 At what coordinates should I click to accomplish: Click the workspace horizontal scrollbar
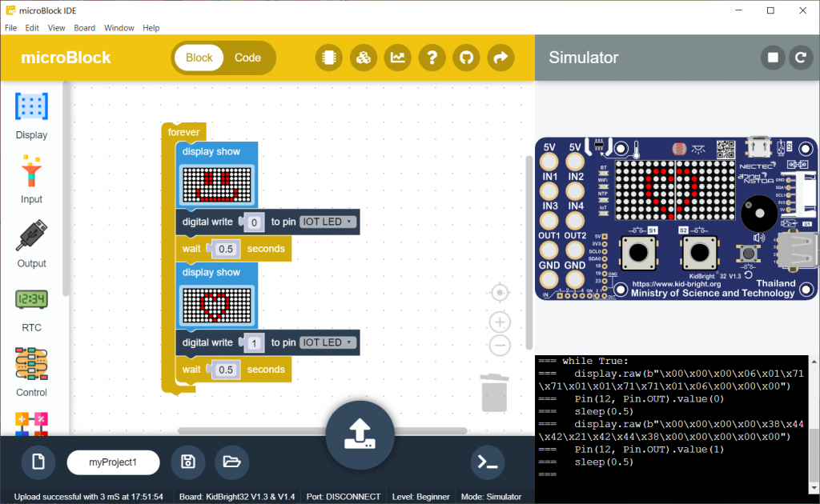coord(322,431)
